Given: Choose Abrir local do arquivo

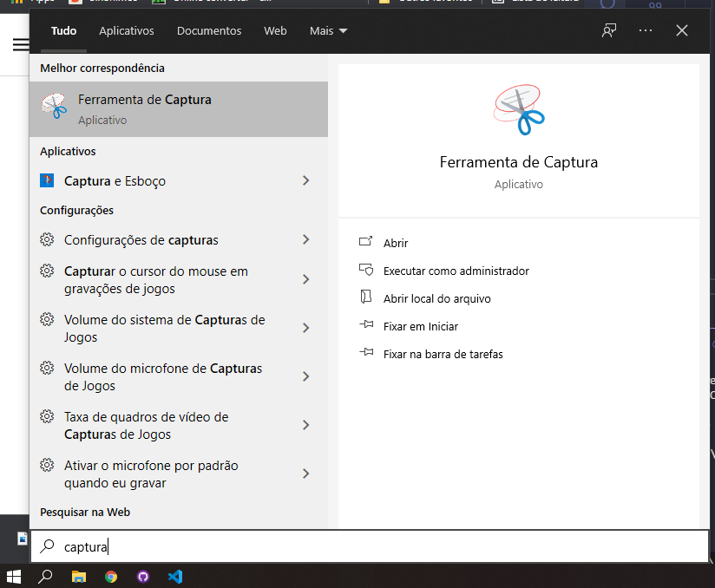Looking at the screenshot, I should (x=436, y=298).
